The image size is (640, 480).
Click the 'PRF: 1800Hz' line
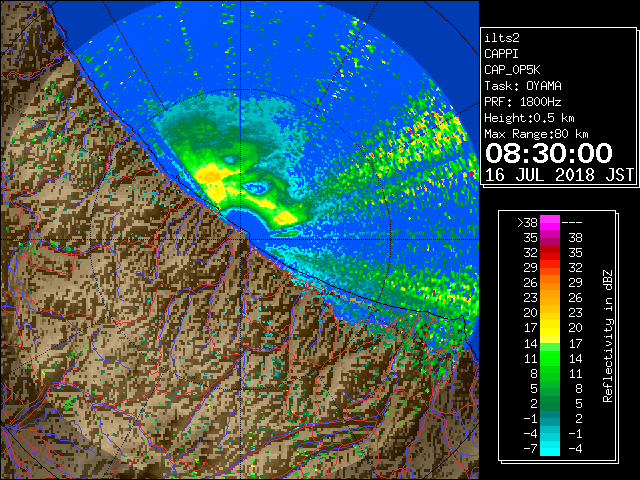point(523,102)
